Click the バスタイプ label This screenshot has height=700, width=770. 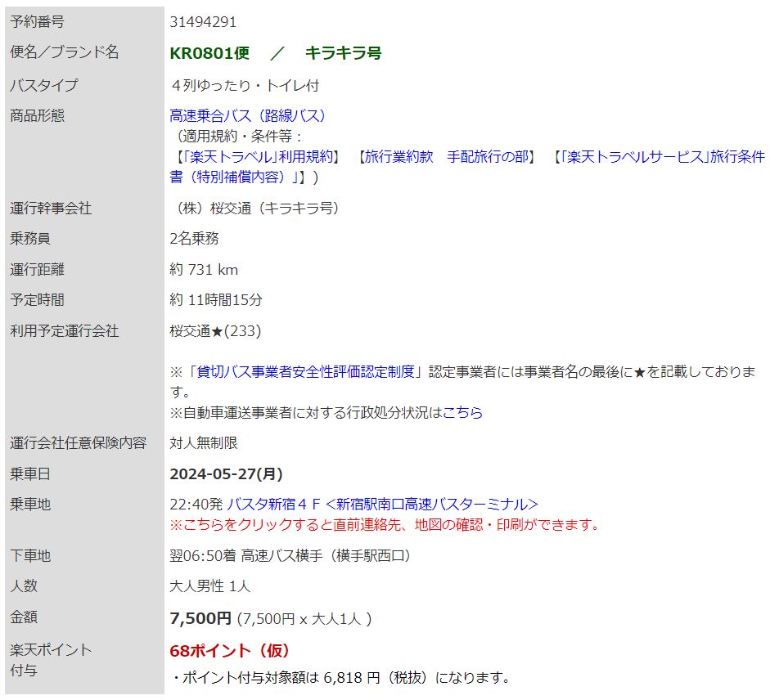pyautogui.click(x=44, y=85)
